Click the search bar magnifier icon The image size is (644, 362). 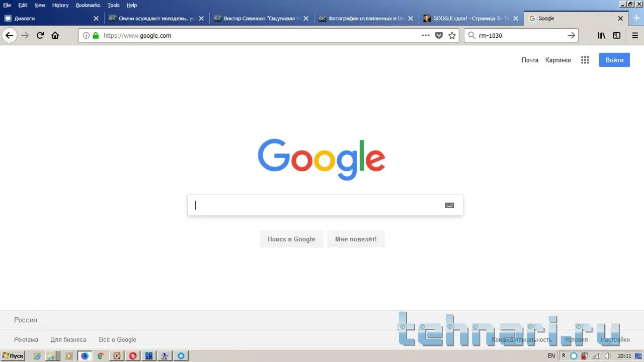(x=471, y=35)
